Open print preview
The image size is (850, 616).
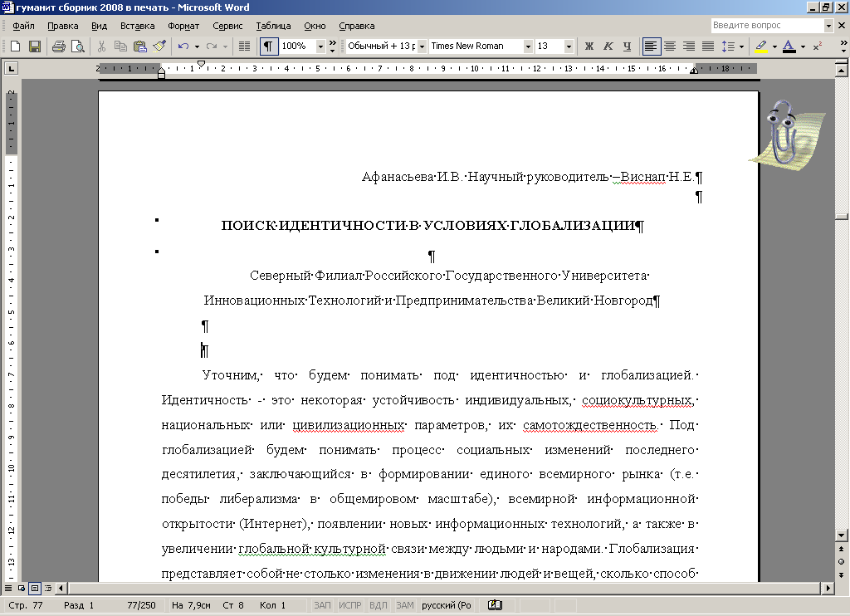pos(78,46)
